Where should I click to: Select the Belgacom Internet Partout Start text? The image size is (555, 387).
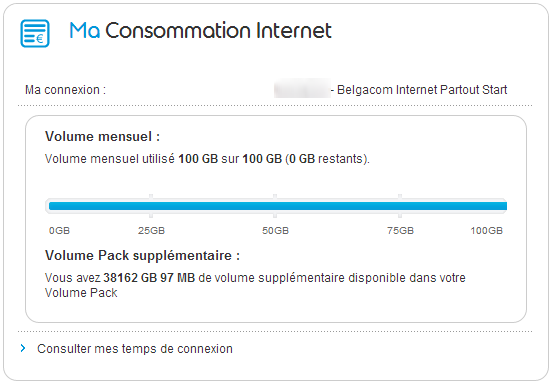point(422,90)
